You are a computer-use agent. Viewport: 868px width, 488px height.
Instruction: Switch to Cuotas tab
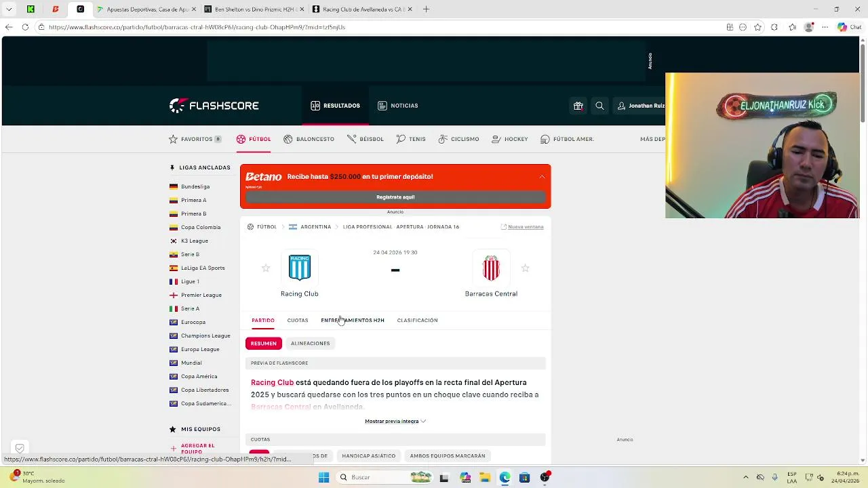(298, 320)
